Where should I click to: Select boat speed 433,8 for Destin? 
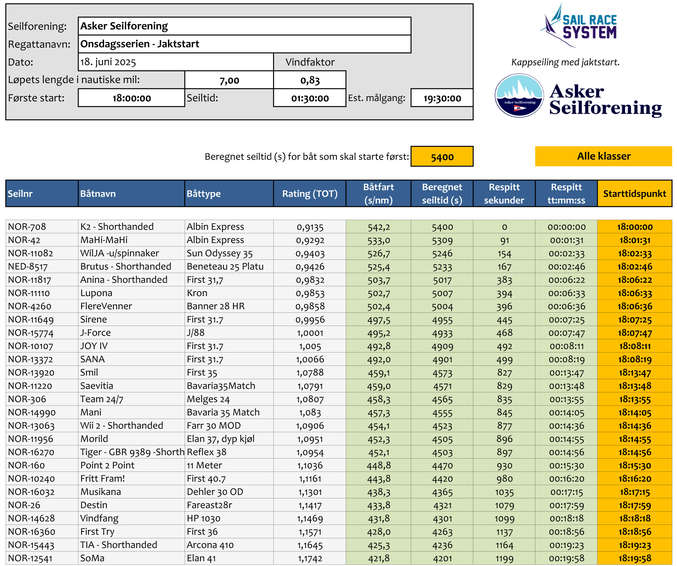378,505
